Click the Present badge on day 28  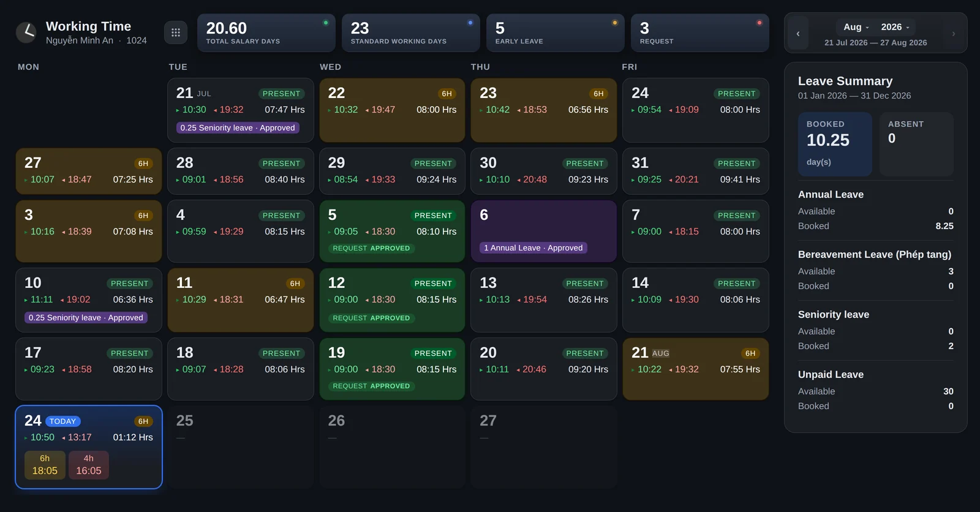[x=281, y=164]
